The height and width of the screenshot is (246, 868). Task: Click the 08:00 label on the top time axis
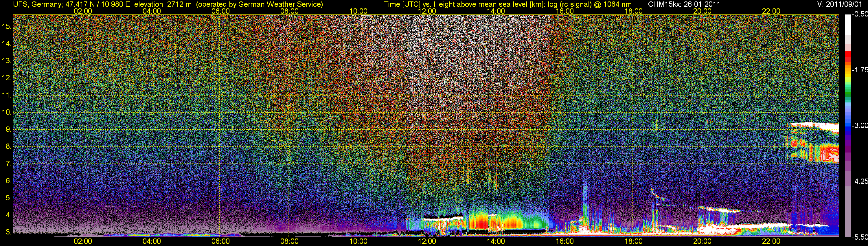(289, 11)
